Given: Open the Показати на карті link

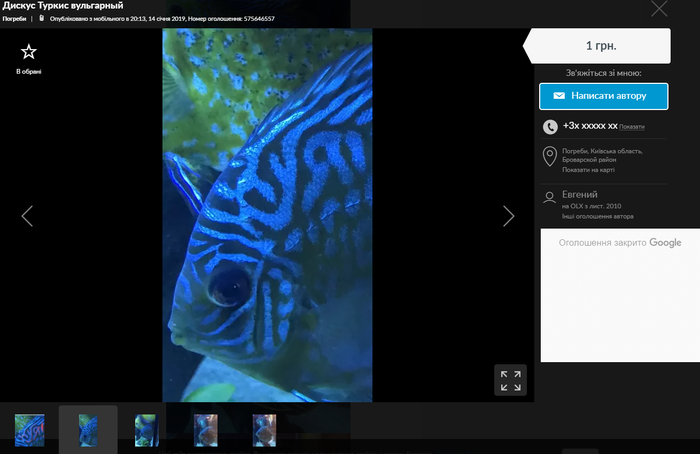Looking at the screenshot, I should pos(588,170).
